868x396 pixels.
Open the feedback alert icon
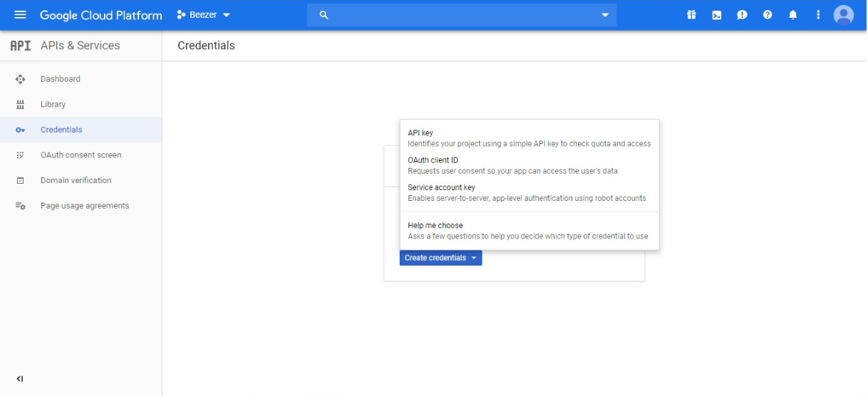coord(742,15)
